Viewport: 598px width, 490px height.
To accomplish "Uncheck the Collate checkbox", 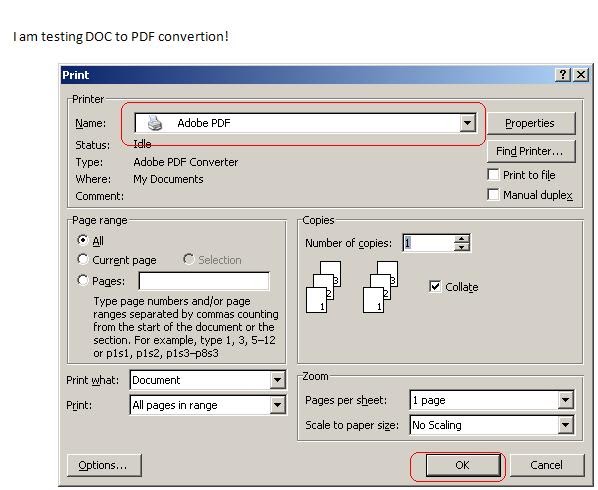I will (x=435, y=286).
